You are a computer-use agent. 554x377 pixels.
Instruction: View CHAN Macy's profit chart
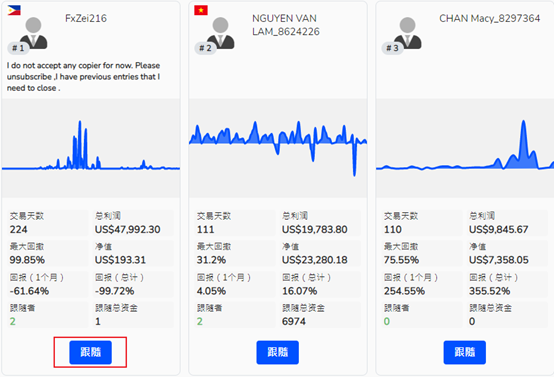(465, 148)
